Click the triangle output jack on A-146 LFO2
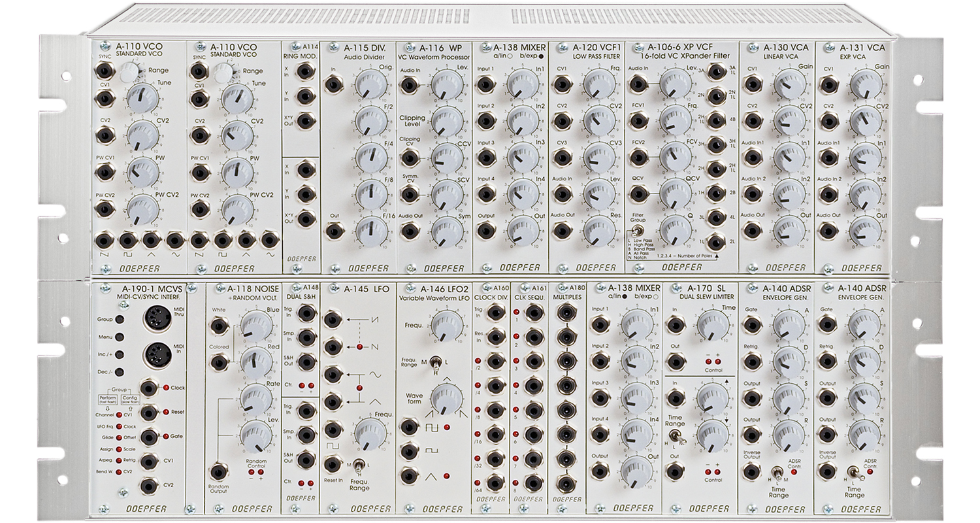Image resolution: width=980 pixels, height=523 pixels. [x=410, y=476]
